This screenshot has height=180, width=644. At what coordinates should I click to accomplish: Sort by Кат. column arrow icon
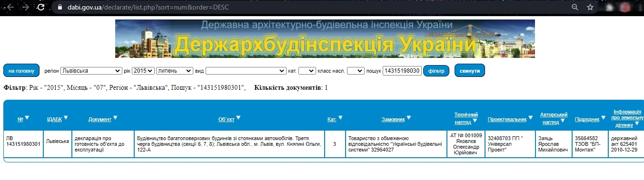341,117
